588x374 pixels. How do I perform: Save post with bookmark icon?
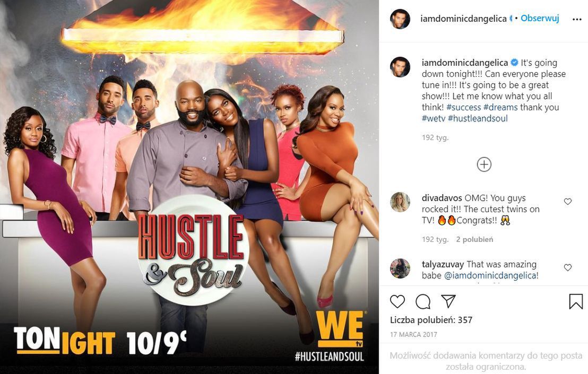[x=576, y=301]
